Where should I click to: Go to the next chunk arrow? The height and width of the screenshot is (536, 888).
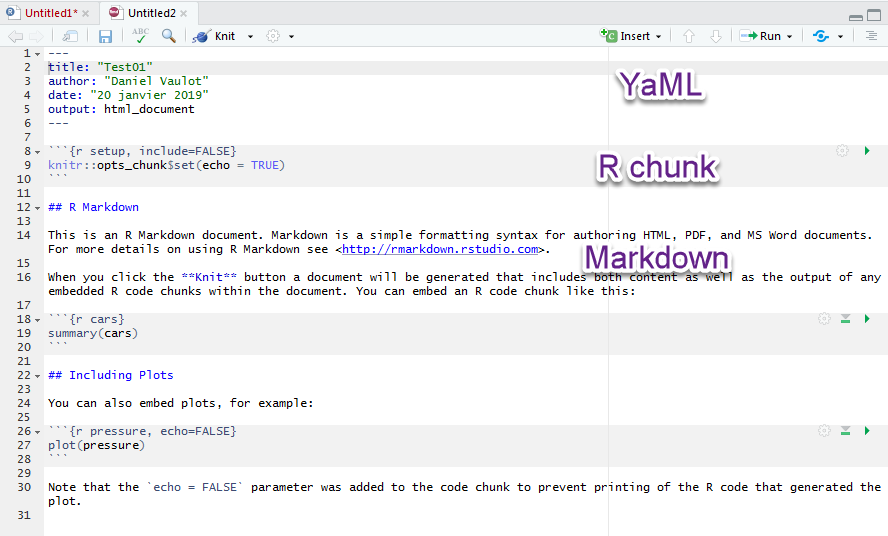pyautogui.click(x=715, y=36)
